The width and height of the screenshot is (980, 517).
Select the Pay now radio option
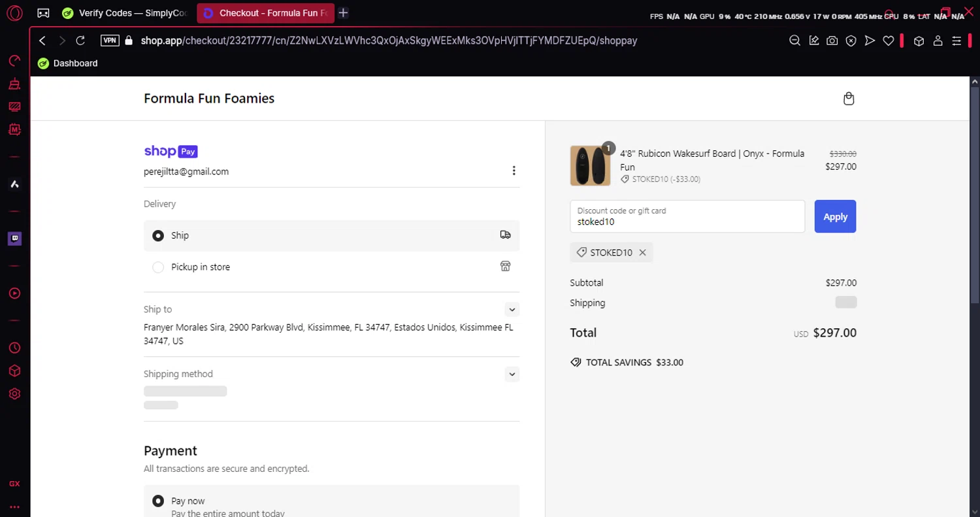(158, 501)
